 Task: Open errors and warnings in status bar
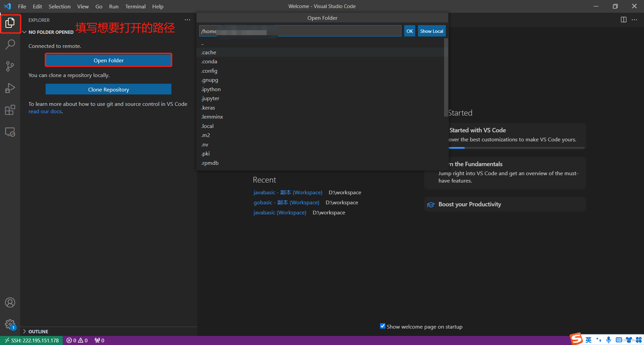tap(77, 340)
